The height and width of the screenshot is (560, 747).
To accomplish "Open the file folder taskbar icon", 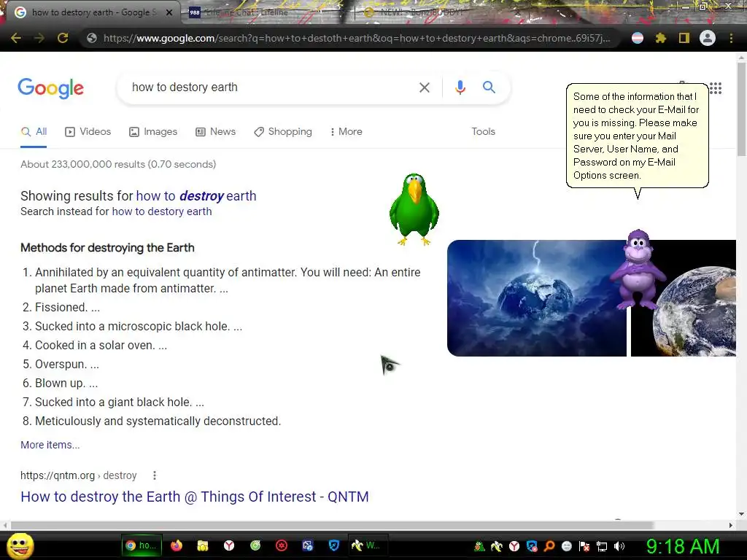I will [203, 545].
